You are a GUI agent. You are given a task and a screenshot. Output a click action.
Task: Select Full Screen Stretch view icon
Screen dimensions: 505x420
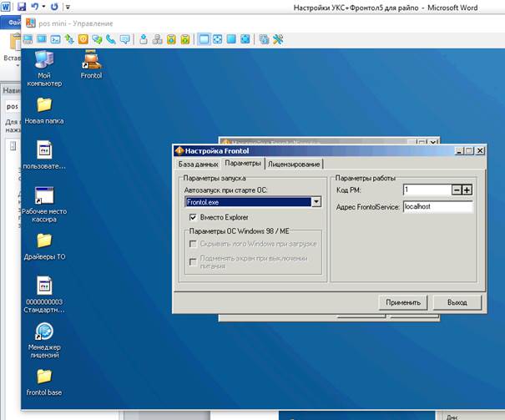click(245, 39)
